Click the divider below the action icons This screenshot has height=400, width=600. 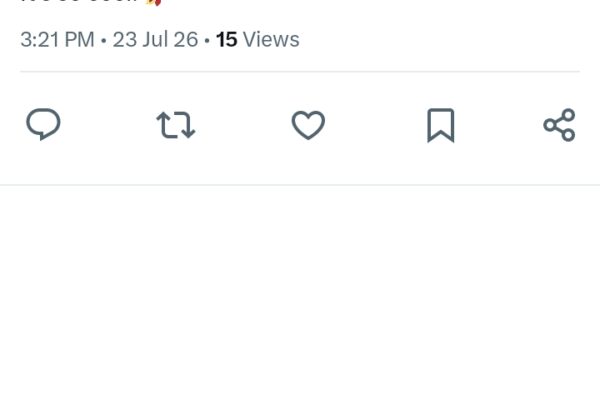[300, 185]
